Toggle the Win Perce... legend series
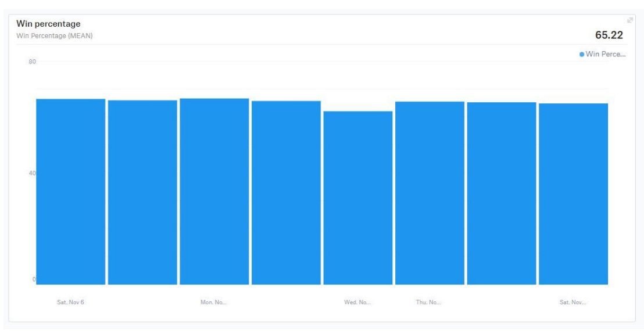The height and width of the screenshot is (331, 644). (x=605, y=54)
